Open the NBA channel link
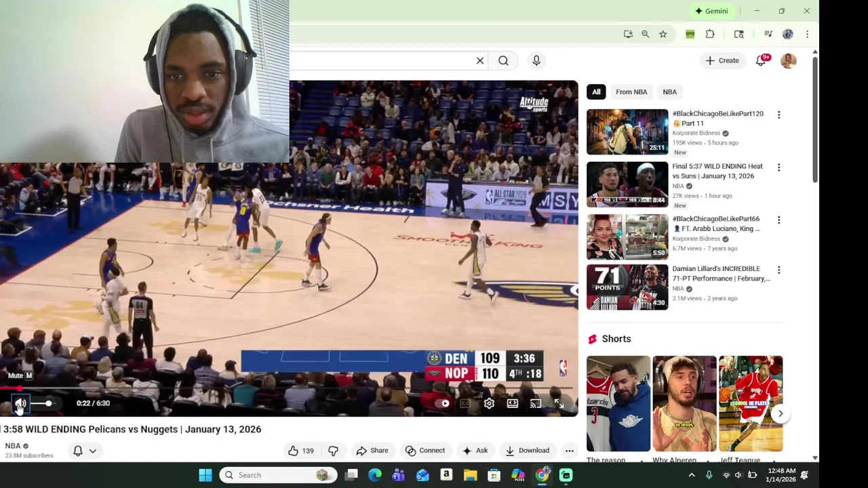The image size is (868, 488). pyautogui.click(x=13, y=445)
